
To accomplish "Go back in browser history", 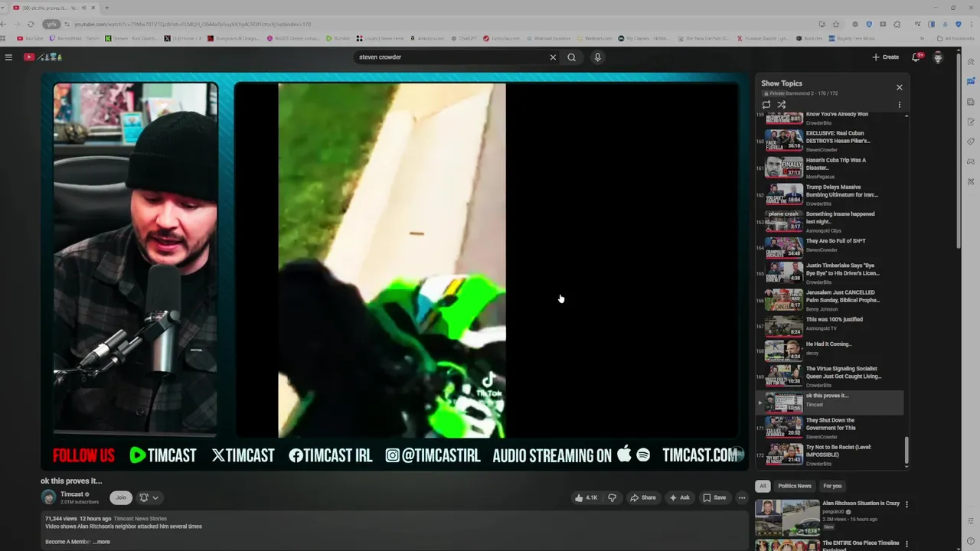I will point(3,24).
